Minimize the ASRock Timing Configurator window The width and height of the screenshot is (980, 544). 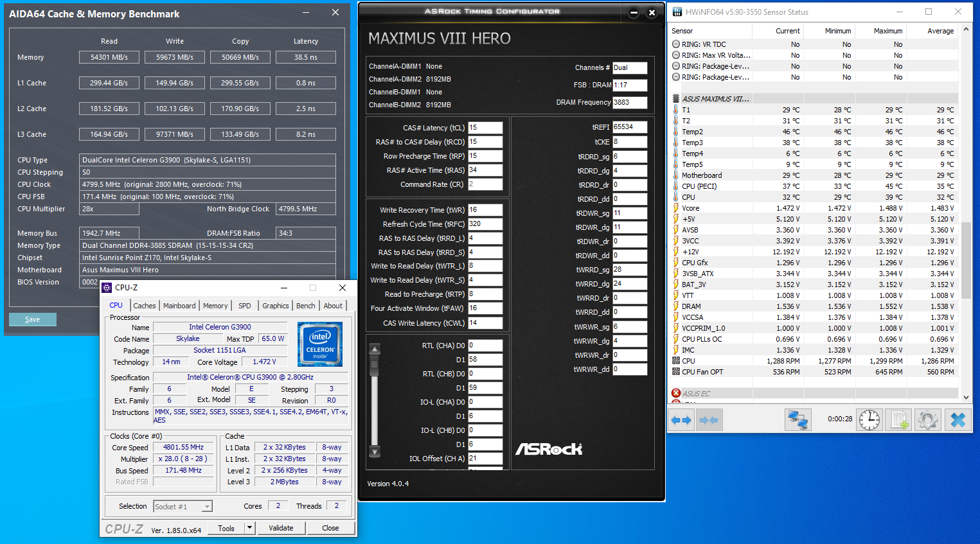(634, 12)
